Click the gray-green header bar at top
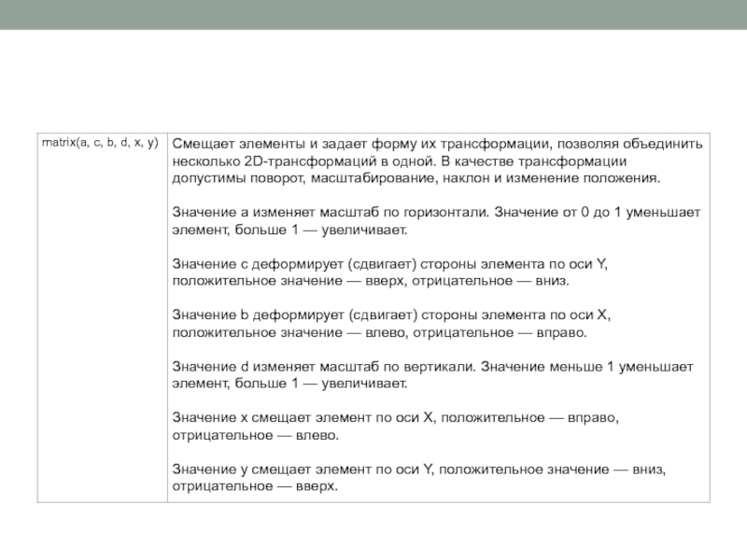The width and height of the screenshot is (747, 560). click(x=373, y=14)
